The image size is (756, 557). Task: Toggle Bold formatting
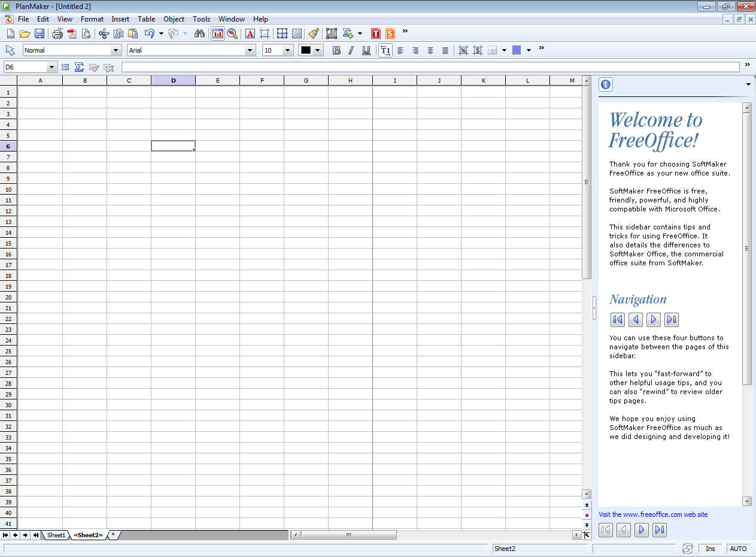[336, 50]
